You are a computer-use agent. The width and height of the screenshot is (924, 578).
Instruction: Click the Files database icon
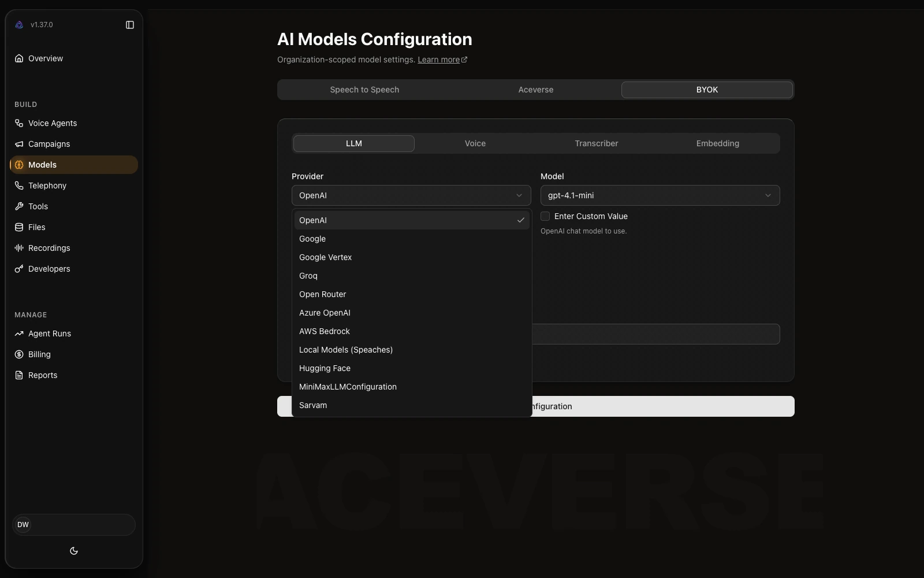click(x=19, y=227)
